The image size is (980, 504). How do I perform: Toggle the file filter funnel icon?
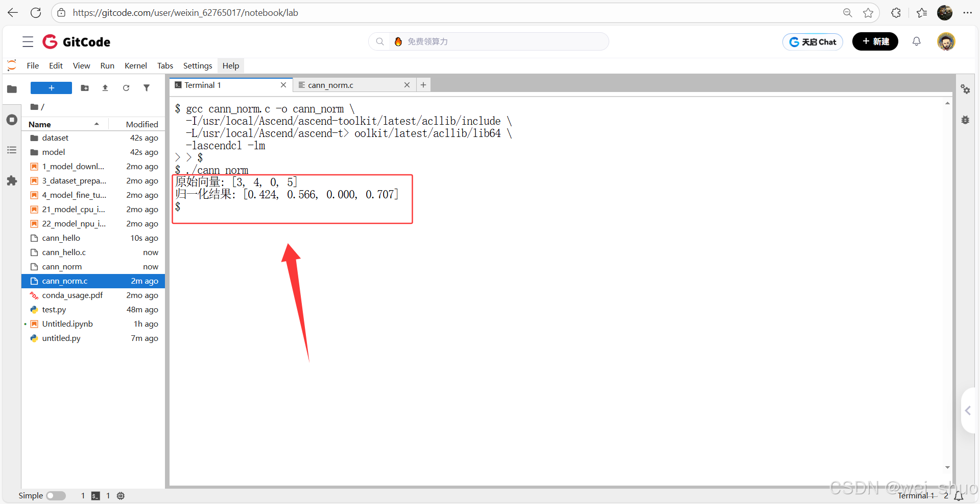(147, 88)
